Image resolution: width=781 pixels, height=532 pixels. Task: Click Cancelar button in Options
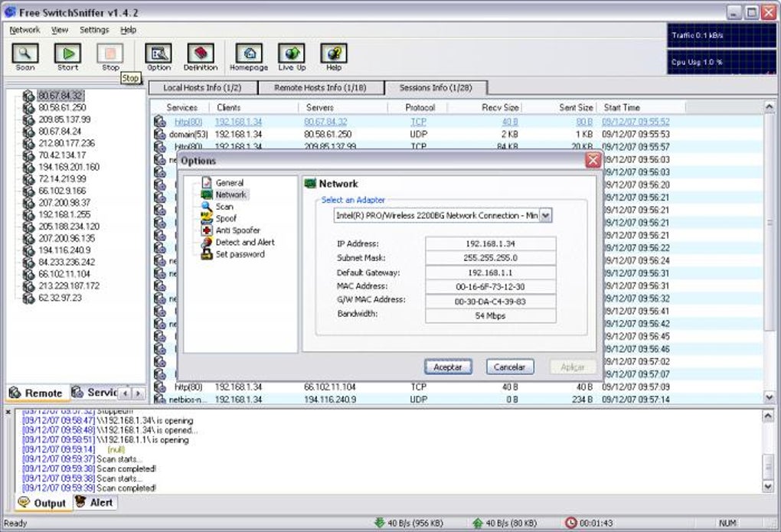point(509,367)
